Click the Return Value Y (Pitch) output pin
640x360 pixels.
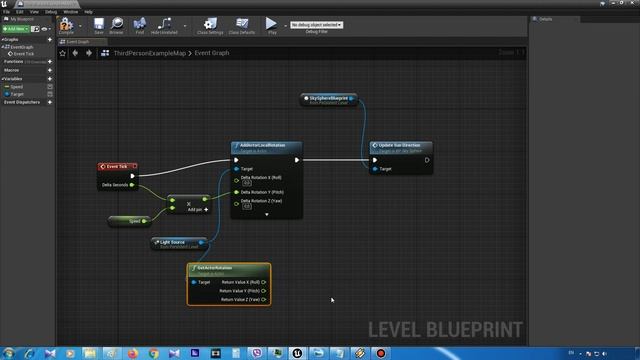264,291
